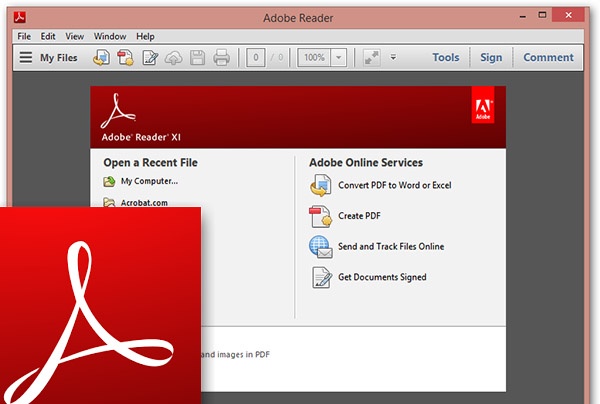Click the Convert PDF toolbar icon
The width and height of the screenshot is (600, 404).
(x=101, y=58)
